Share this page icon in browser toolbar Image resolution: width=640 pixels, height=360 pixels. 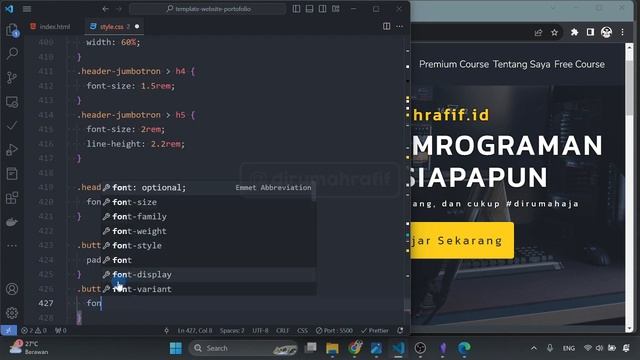pos(538,32)
